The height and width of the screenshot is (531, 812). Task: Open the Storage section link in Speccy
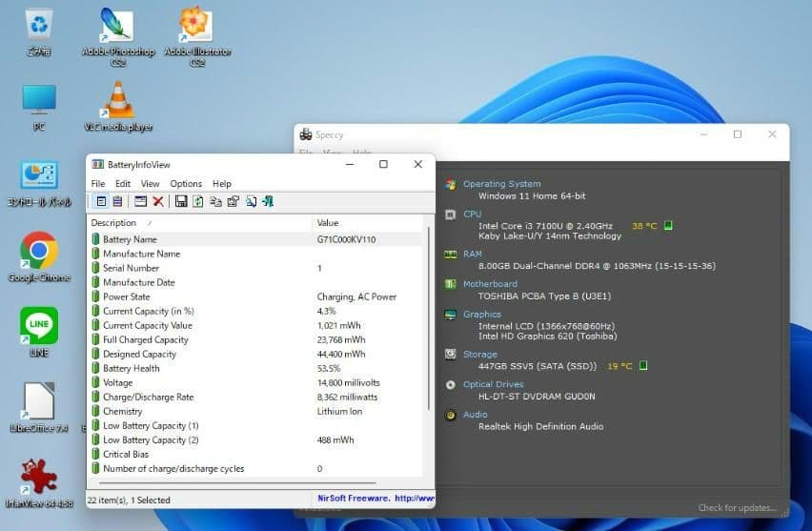tap(479, 355)
